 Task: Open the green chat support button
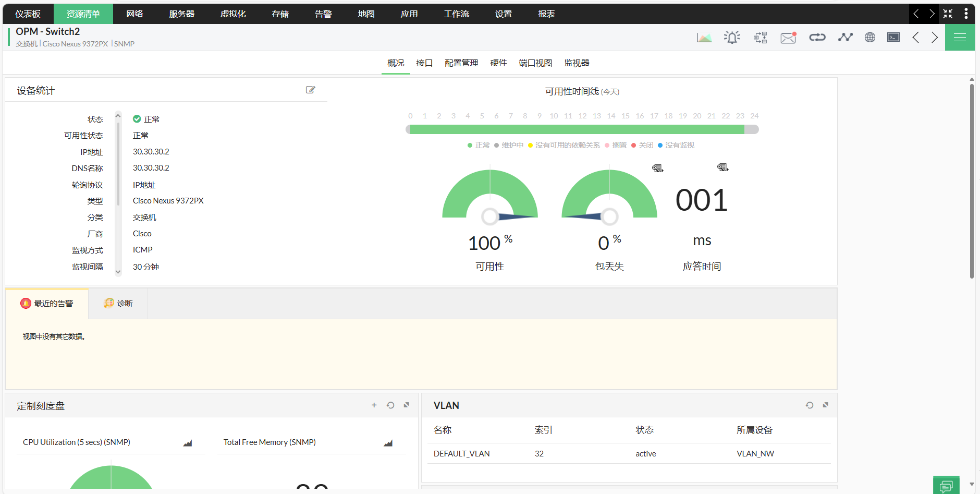point(946,486)
